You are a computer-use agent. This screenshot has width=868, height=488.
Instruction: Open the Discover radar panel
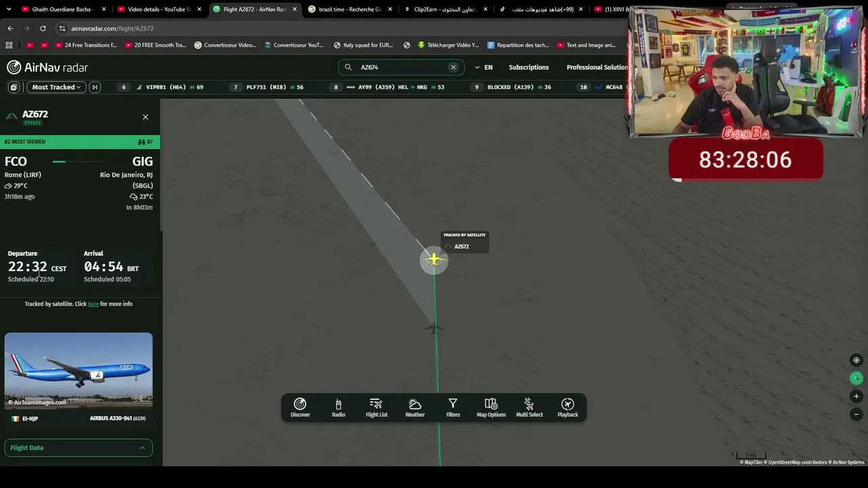click(x=300, y=407)
